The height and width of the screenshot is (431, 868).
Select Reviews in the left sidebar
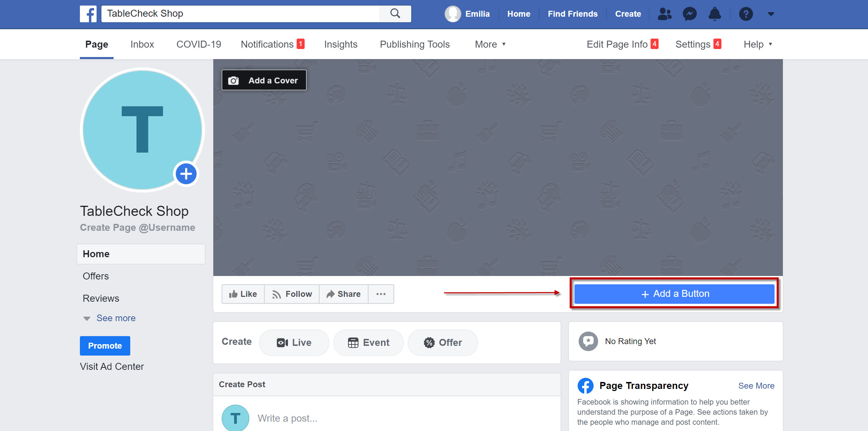[x=101, y=298]
